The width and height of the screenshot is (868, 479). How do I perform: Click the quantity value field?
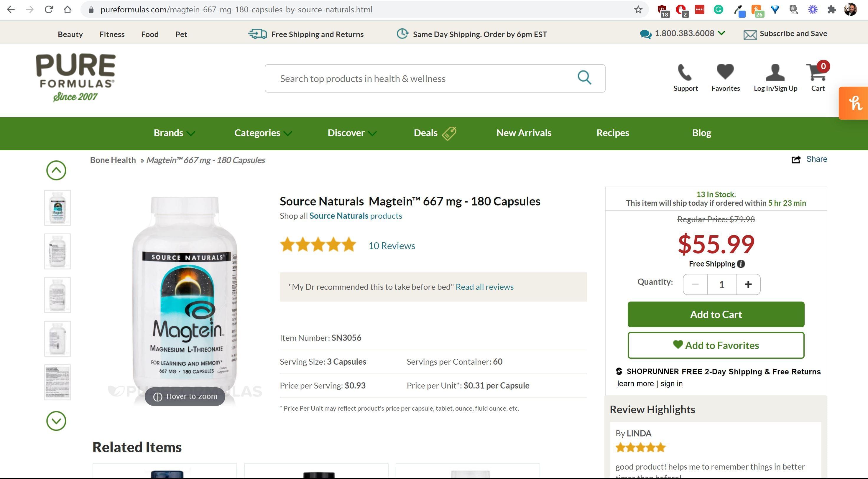click(x=721, y=285)
